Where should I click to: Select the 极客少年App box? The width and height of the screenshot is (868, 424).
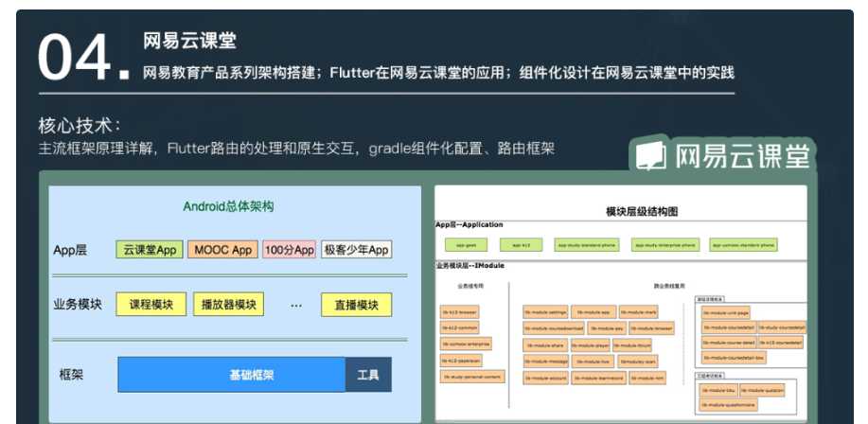tap(356, 250)
